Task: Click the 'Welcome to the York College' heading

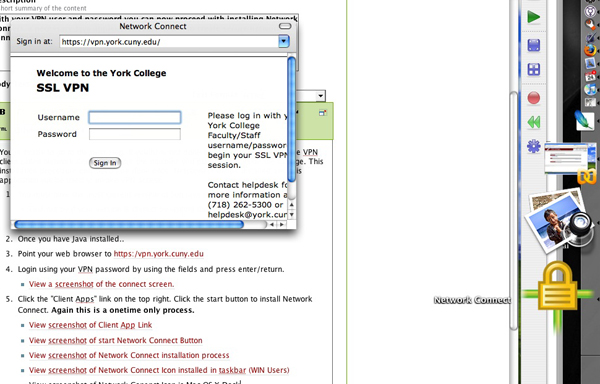Action: (x=101, y=73)
